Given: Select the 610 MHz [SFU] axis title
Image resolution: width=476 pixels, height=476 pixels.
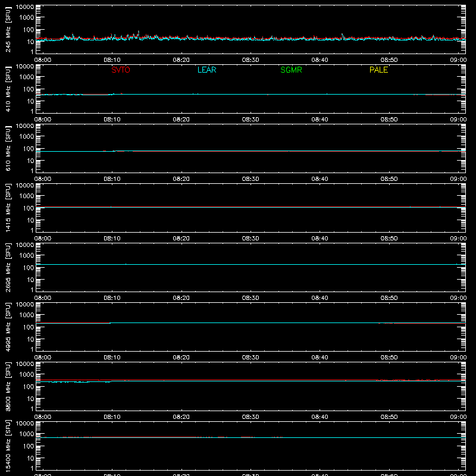Looking at the screenshot, I should (x=8, y=148).
